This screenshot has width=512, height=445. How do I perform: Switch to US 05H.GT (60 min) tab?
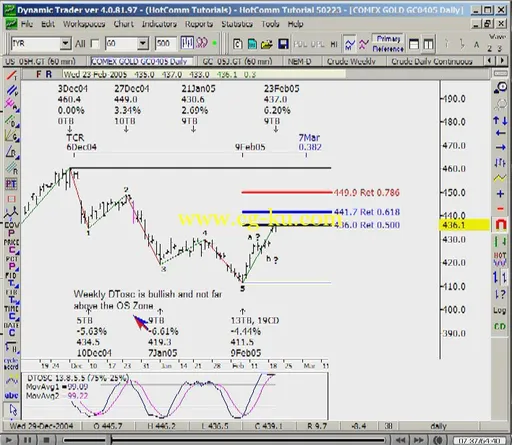[40, 61]
